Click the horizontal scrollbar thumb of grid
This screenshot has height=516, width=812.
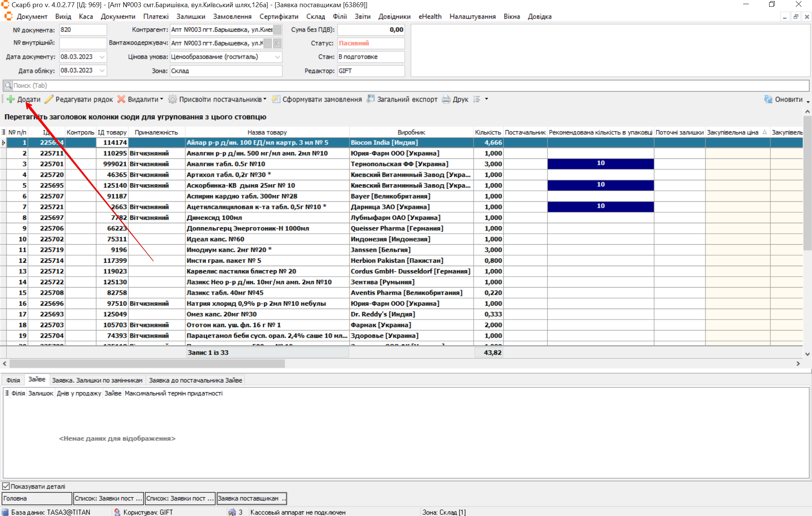point(147,364)
